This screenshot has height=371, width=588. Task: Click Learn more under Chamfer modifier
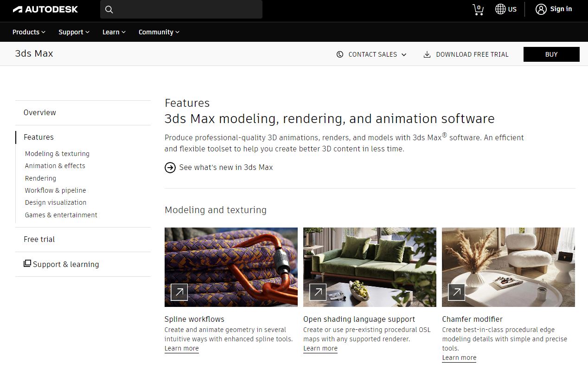point(459,358)
